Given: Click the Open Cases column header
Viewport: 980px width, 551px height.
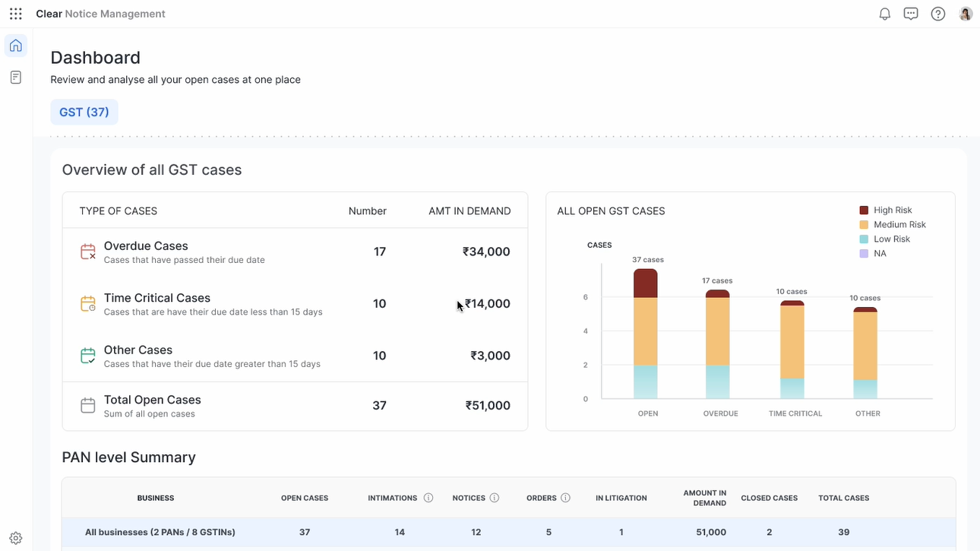Looking at the screenshot, I should [305, 498].
